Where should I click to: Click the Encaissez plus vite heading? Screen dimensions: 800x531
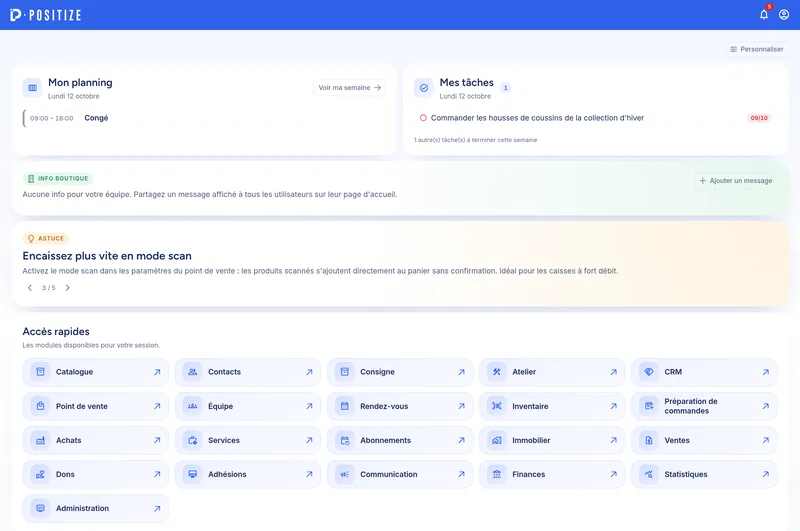(107, 256)
